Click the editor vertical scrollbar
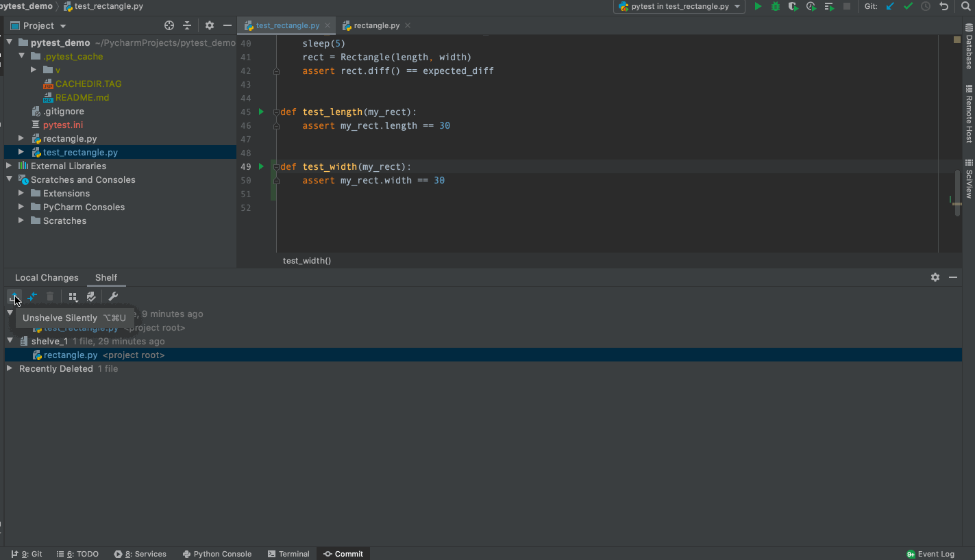975x560 pixels. pos(957,193)
